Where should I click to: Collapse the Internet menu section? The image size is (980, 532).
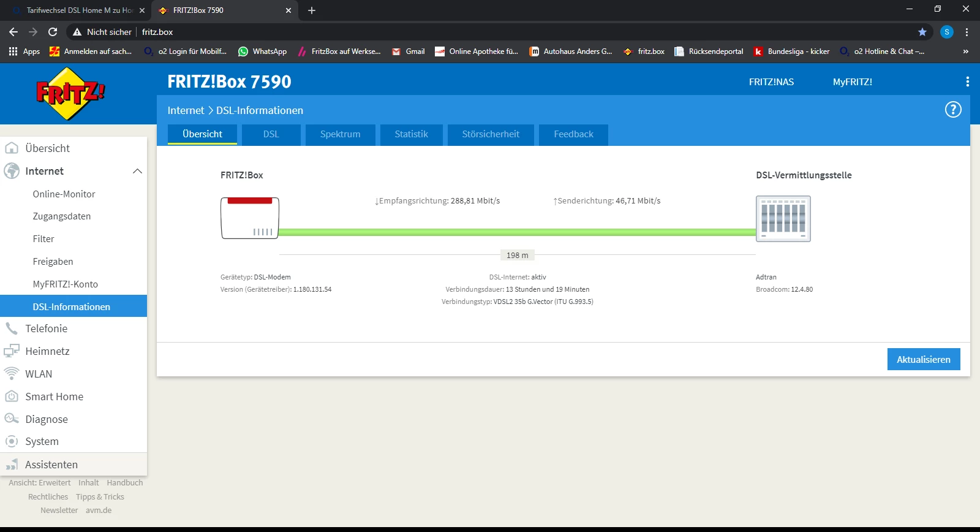(137, 171)
